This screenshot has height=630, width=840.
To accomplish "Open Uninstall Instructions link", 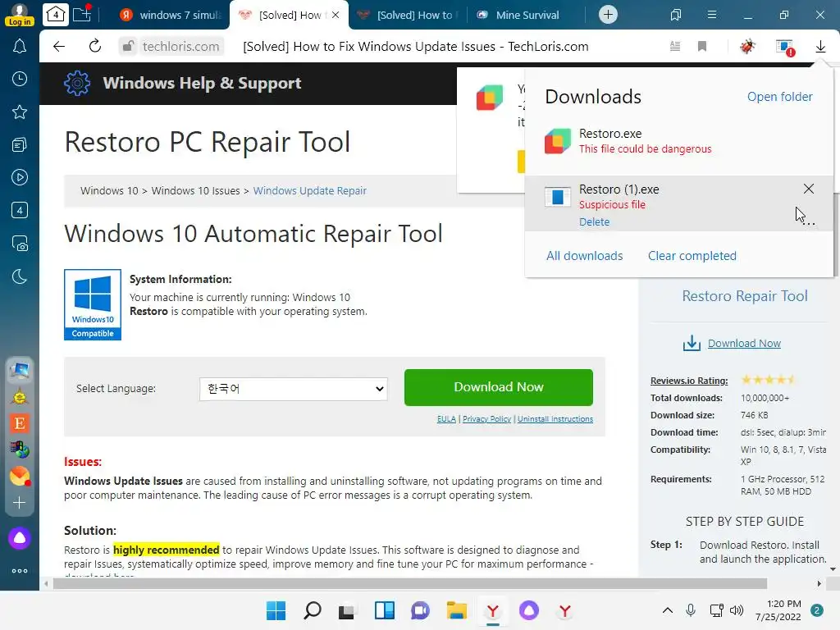I will 555,419.
